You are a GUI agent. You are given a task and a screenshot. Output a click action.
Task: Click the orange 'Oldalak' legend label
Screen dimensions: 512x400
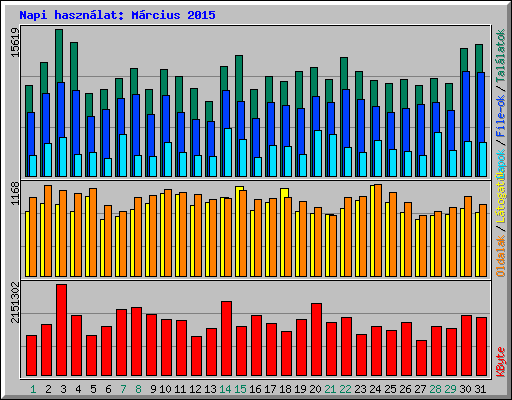coord(501,256)
